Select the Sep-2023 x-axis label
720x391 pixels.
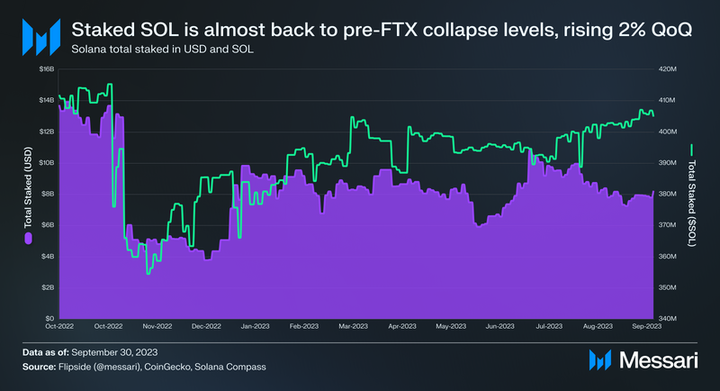tap(647, 326)
